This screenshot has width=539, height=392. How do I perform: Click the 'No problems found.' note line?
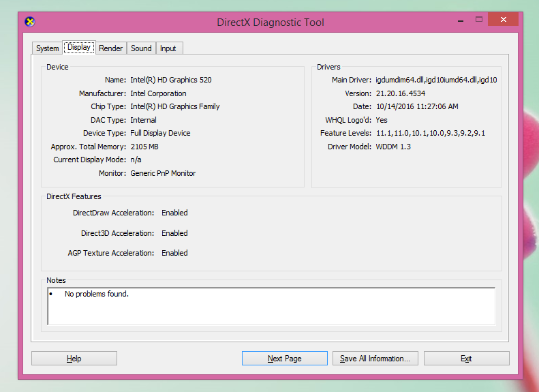(96, 295)
